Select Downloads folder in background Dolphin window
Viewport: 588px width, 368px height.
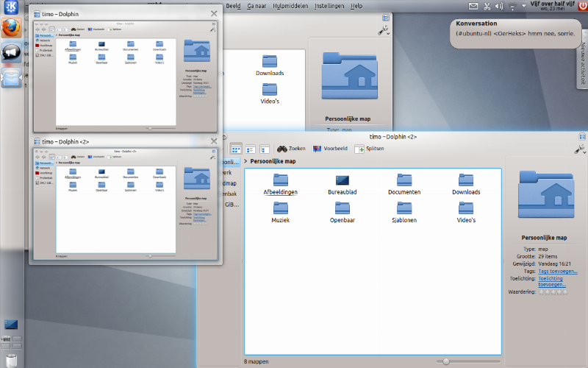coord(270,66)
